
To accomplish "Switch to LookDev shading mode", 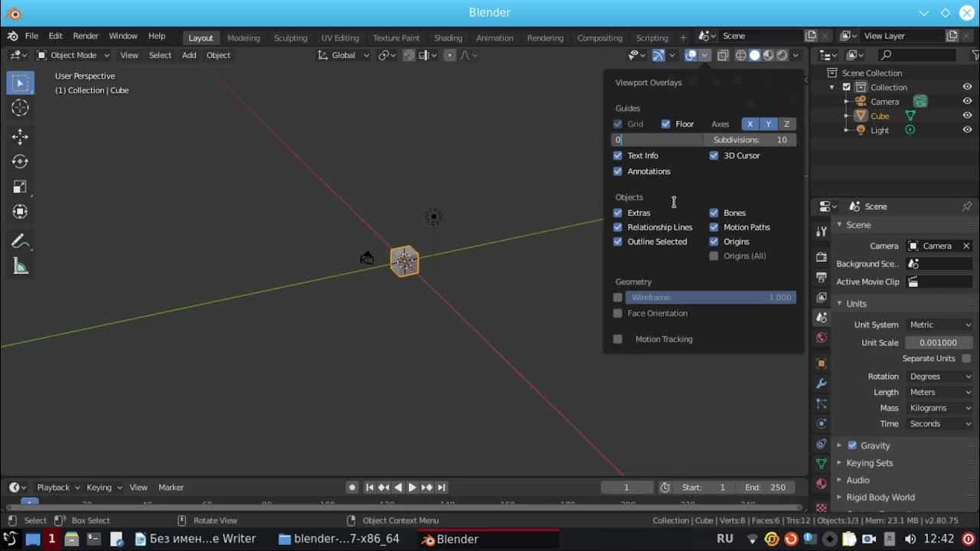I will 768,55.
